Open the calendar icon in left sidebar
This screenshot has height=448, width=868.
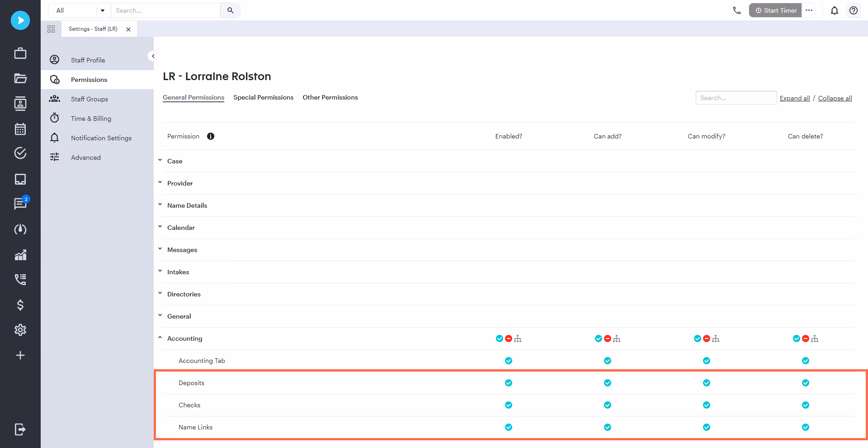20,129
